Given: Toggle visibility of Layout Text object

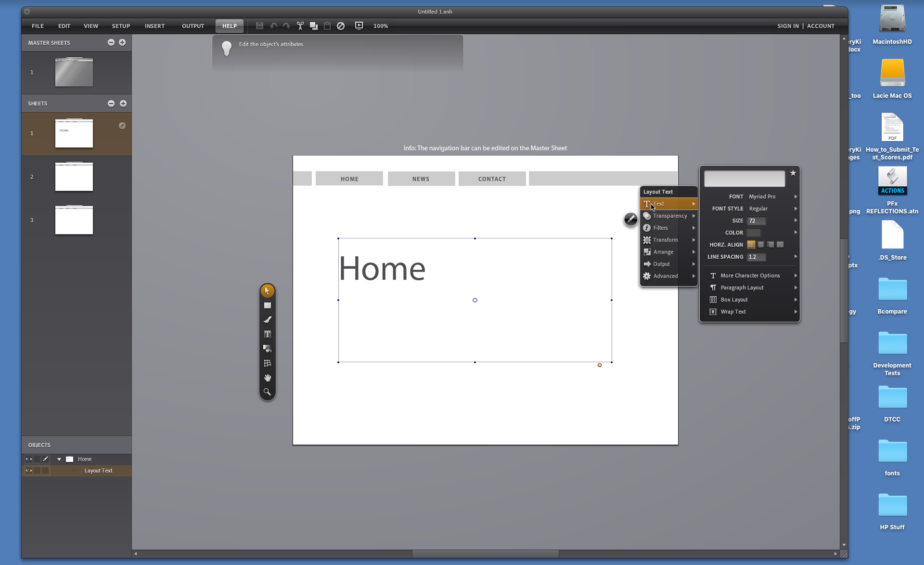Looking at the screenshot, I should tap(29, 471).
